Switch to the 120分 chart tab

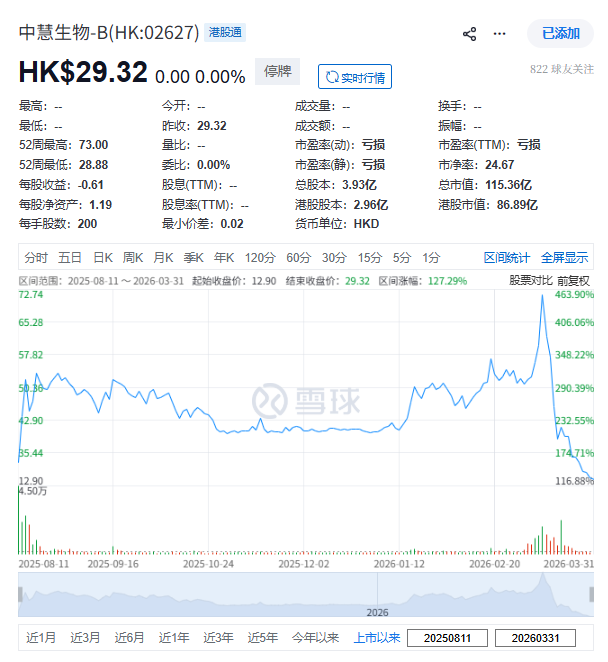260,257
